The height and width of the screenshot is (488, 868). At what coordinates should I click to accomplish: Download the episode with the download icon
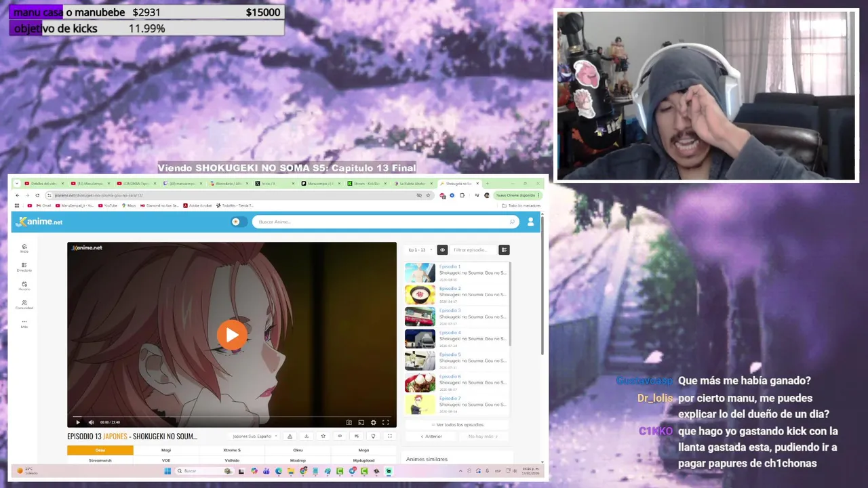(307, 436)
